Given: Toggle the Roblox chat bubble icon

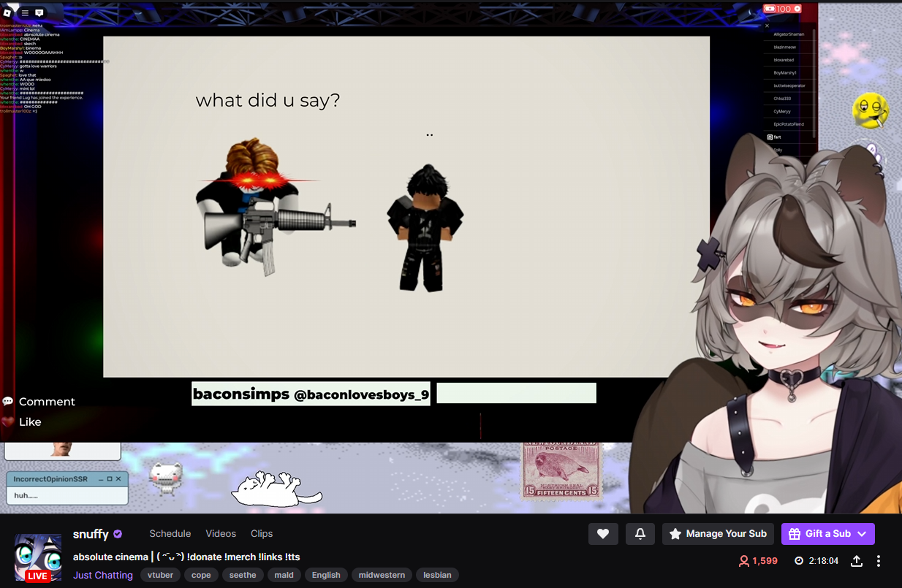Looking at the screenshot, I should [x=39, y=12].
